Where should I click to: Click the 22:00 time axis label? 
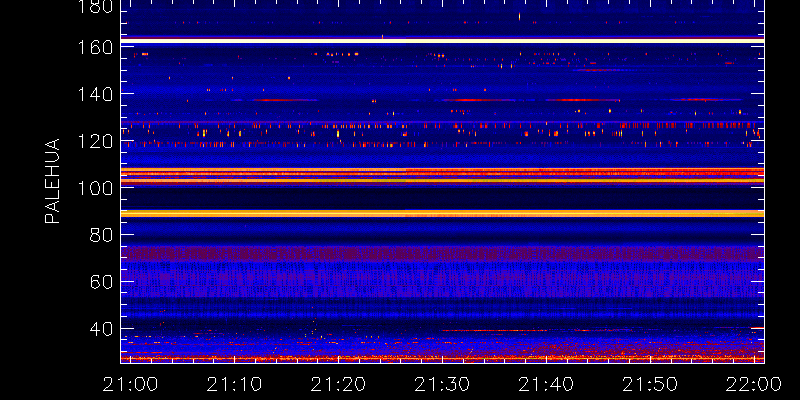point(754,384)
